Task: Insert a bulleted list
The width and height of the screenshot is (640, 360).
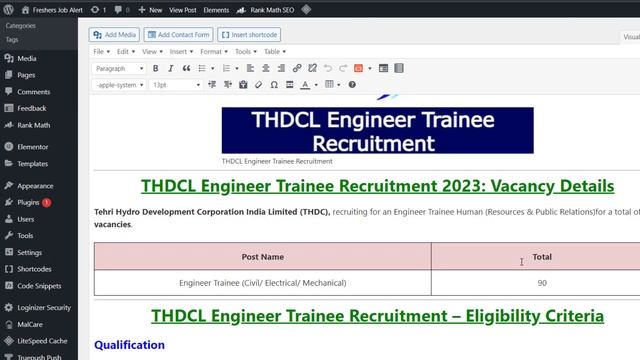Action: coord(202,69)
